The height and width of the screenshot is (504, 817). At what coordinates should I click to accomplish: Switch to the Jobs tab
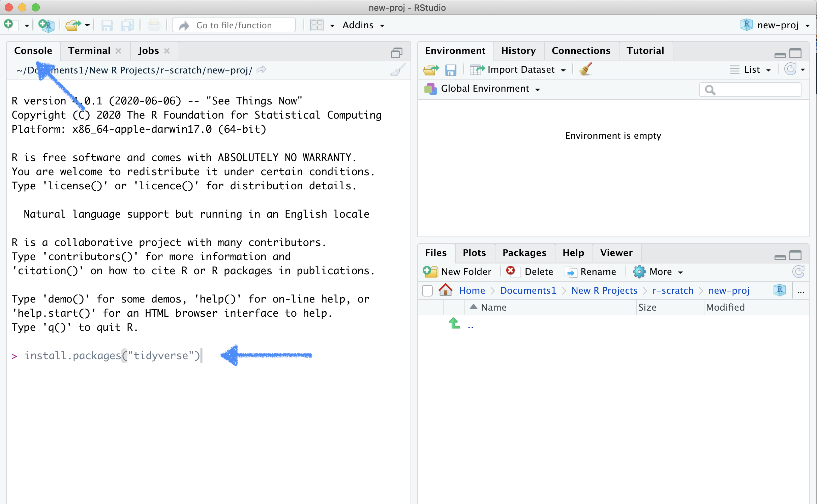coord(148,51)
